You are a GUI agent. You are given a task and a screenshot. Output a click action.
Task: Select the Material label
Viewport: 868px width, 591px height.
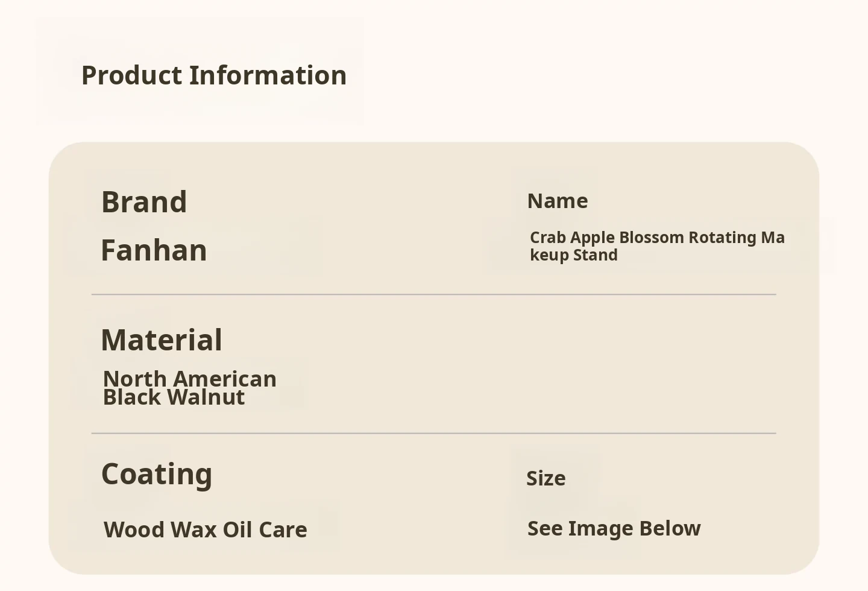point(162,340)
